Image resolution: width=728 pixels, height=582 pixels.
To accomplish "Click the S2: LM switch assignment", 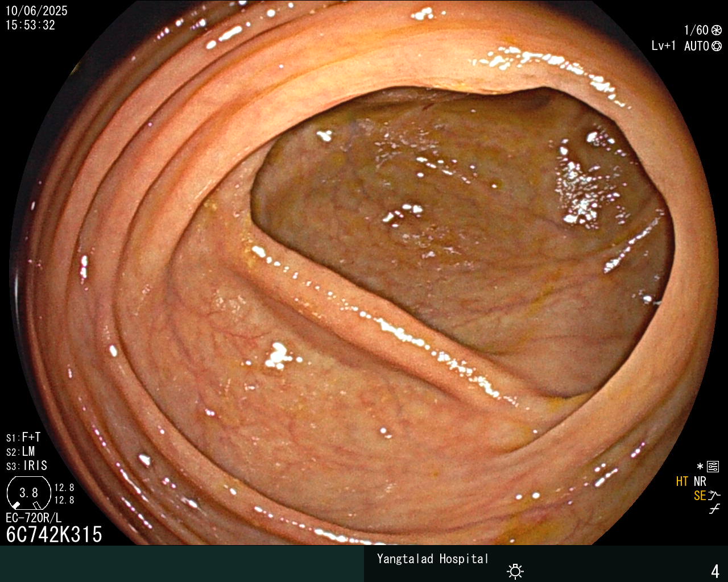I will tap(20, 451).
